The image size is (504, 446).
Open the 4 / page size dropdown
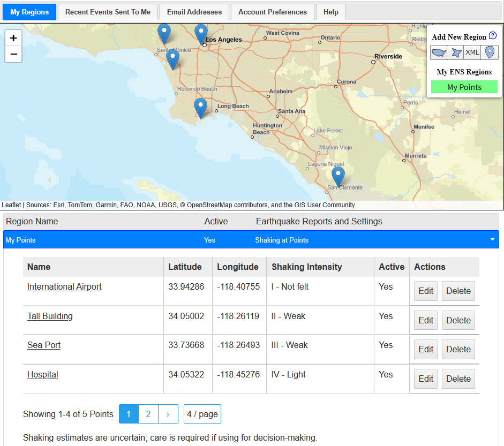pos(202,414)
